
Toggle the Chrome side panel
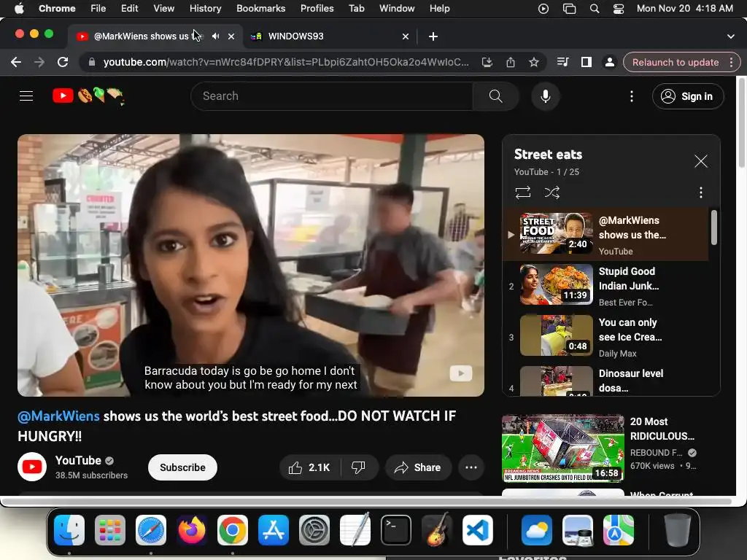[586, 63]
